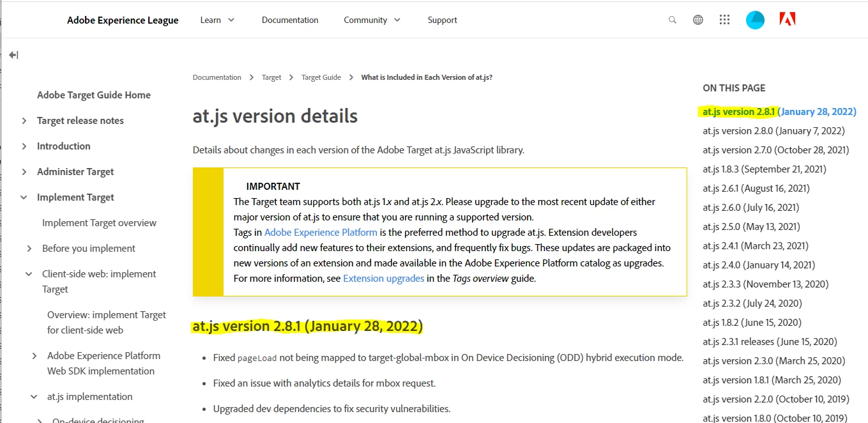Collapse Client-side web: implement Target chevron
Screen dimensions: 868x423
[x=29, y=274]
